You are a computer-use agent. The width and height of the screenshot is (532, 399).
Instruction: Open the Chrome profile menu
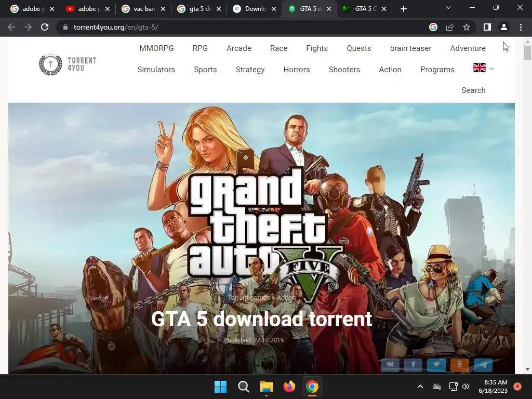click(x=504, y=27)
